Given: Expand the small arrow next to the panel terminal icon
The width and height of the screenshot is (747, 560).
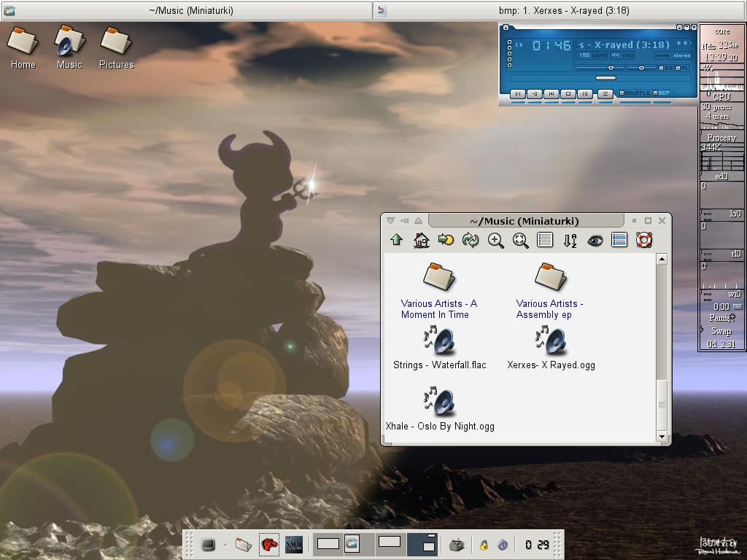Looking at the screenshot, I should (x=225, y=545).
